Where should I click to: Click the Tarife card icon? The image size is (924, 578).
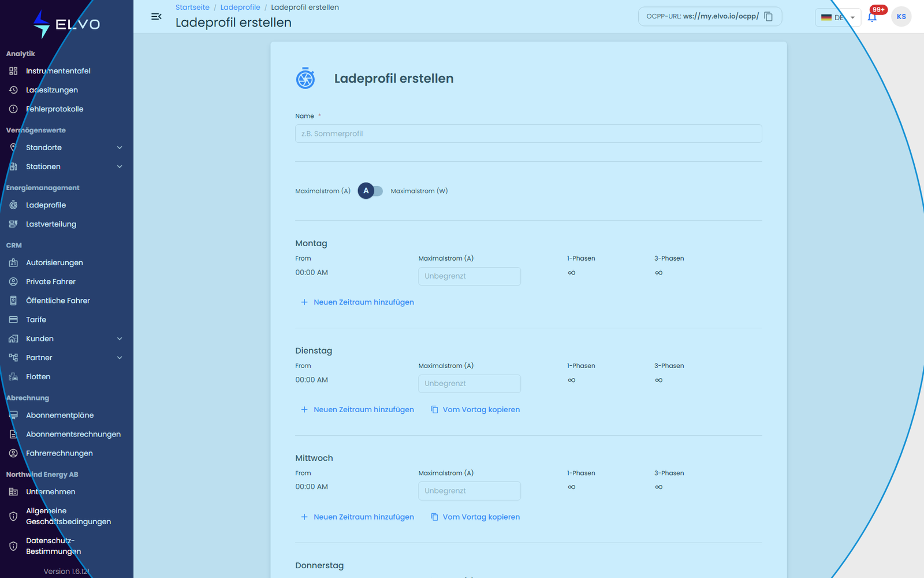tap(13, 320)
